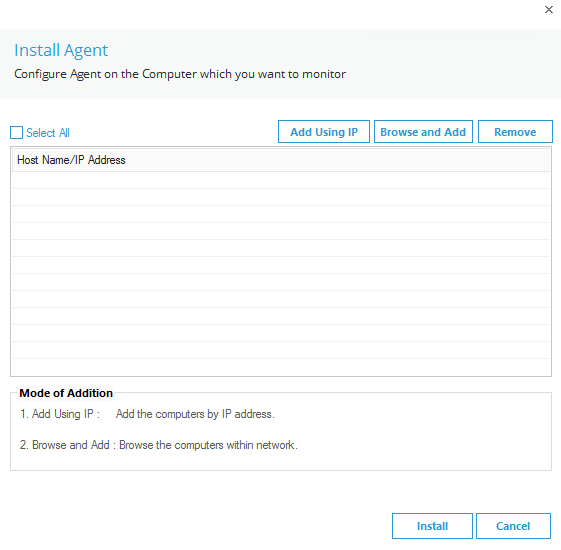Click the Install Agent heading
561x550 pixels.
pos(61,50)
